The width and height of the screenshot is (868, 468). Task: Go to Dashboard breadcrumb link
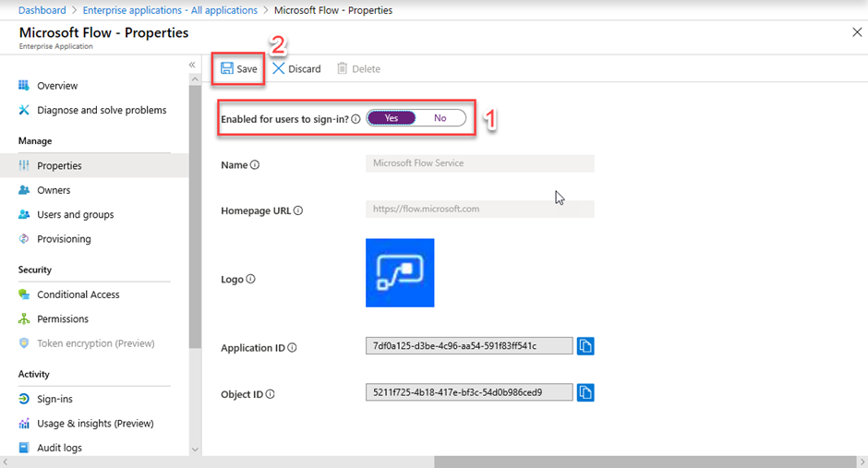click(42, 10)
